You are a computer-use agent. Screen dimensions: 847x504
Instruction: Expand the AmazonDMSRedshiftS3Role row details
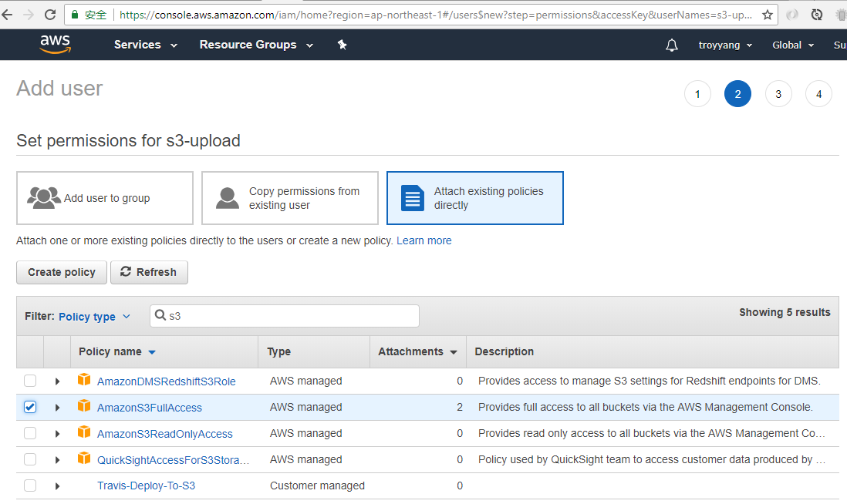coord(57,381)
